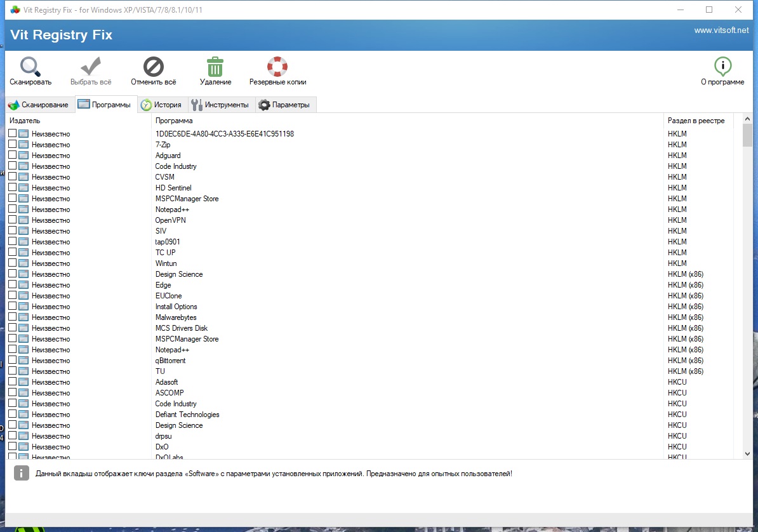Click the Выбрать всё checkmark icon
The image size is (758, 532).
click(91, 67)
